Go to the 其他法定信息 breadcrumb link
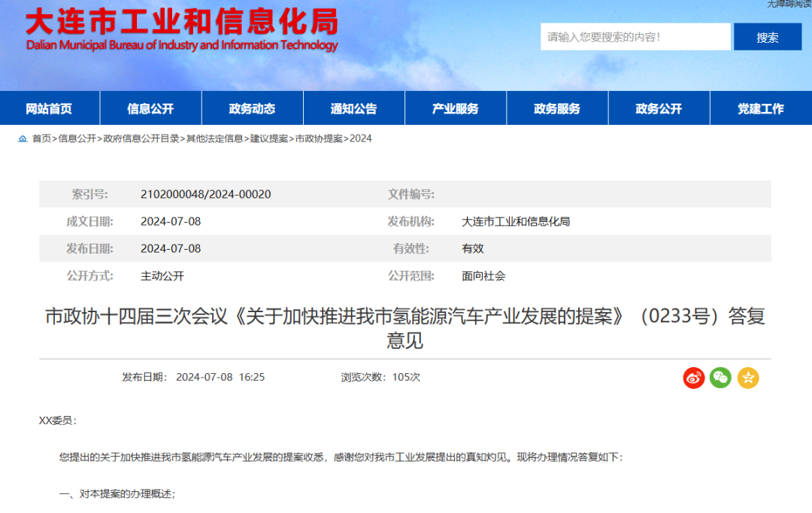Viewport: 812px width, 513px height. [x=215, y=138]
